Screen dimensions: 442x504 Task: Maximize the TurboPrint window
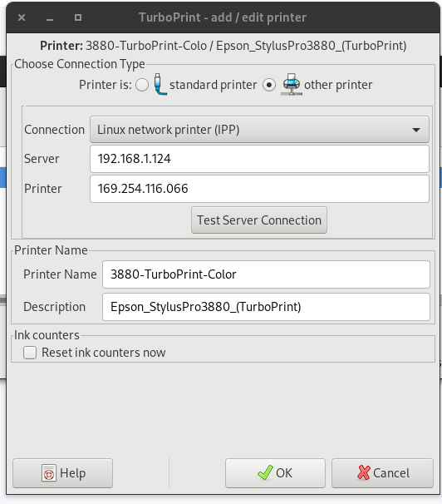point(78,17)
